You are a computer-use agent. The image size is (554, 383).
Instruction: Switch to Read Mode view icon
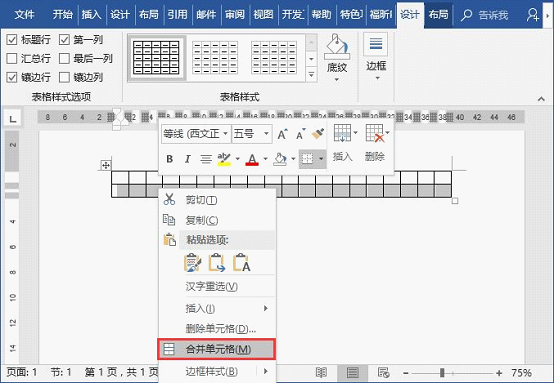click(321, 372)
